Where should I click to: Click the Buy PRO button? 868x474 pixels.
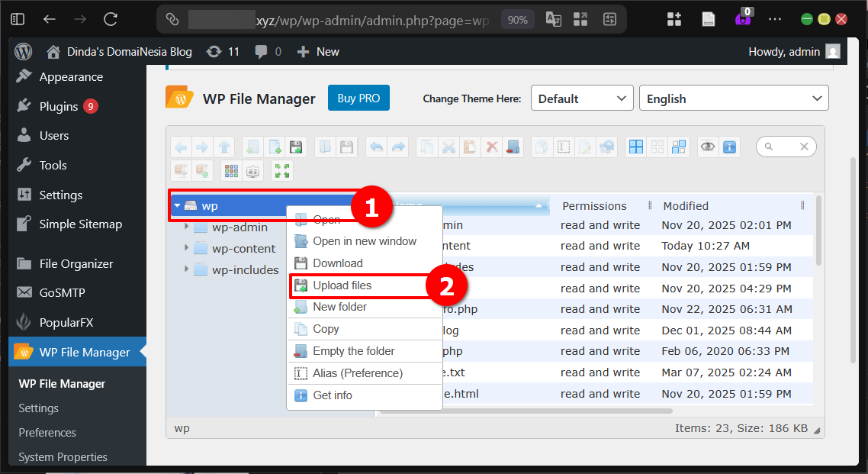pos(358,98)
